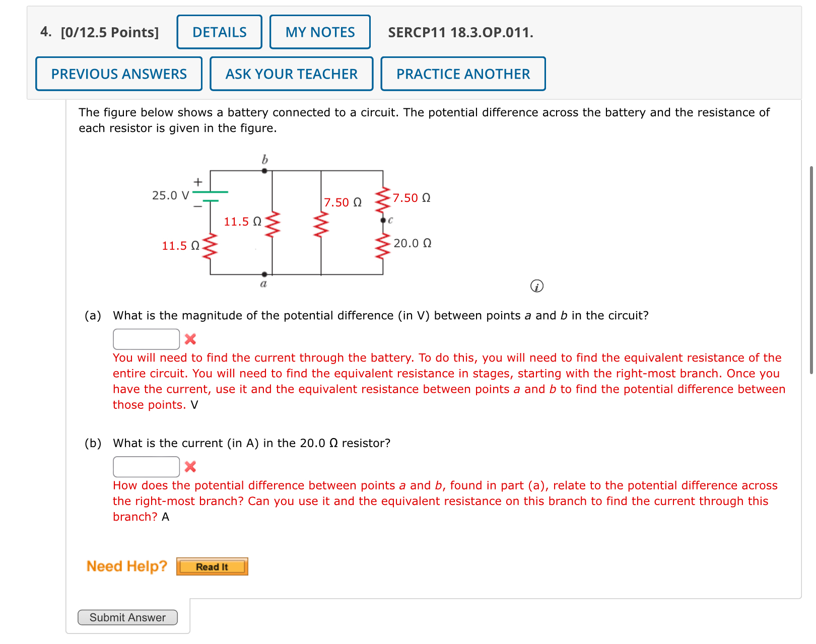Image resolution: width=816 pixels, height=644 pixels.
Task: Select the answer field for part (b)
Action: pyautogui.click(x=146, y=466)
